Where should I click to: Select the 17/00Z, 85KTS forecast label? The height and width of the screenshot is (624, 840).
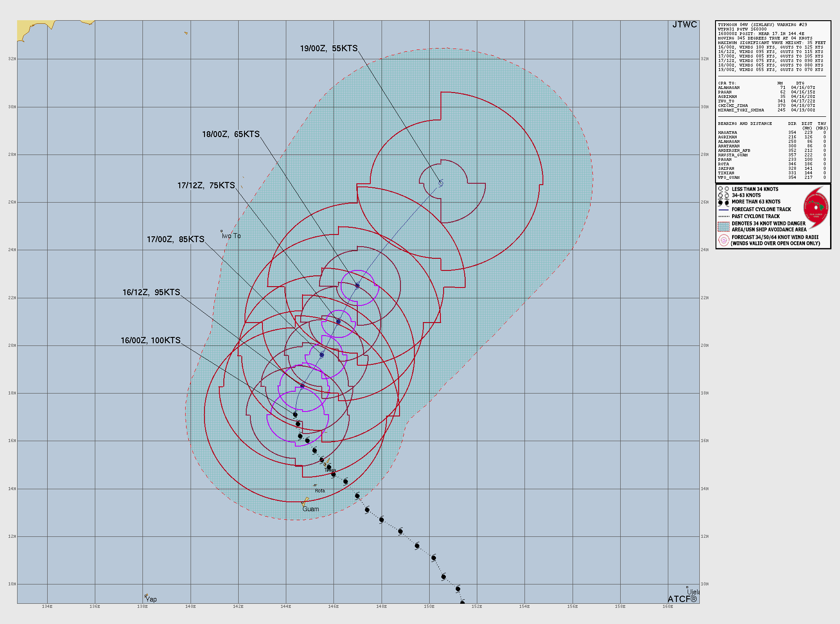coord(175,239)
